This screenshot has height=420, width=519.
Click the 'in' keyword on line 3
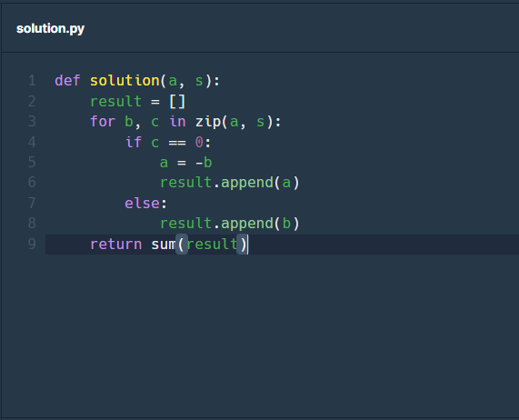[x=178, y=122]
